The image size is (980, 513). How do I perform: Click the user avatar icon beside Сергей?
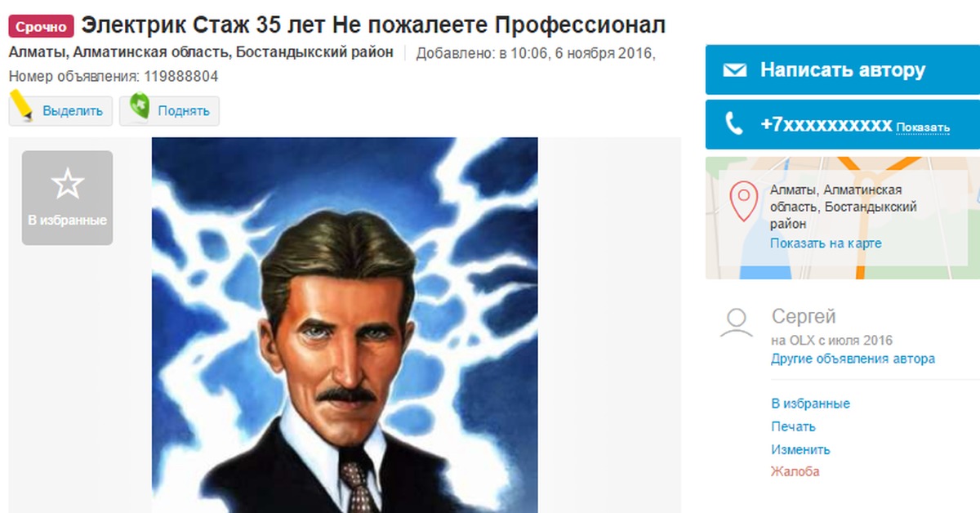point(737,323)
